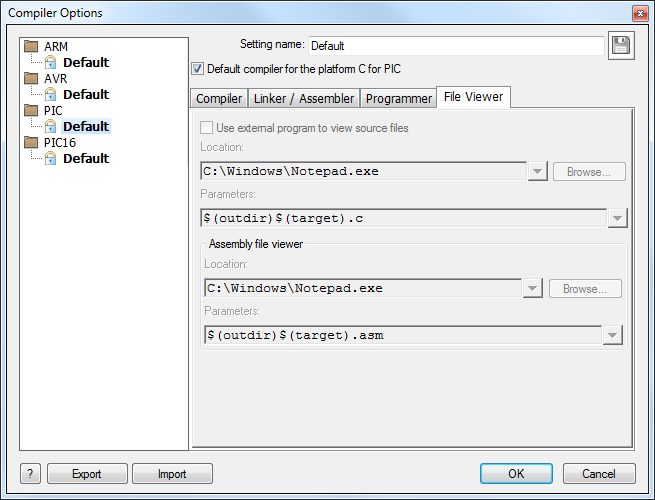Viewport: 655px width, 500px height.
Task: Select the ARM platform node
Action: 56,46
